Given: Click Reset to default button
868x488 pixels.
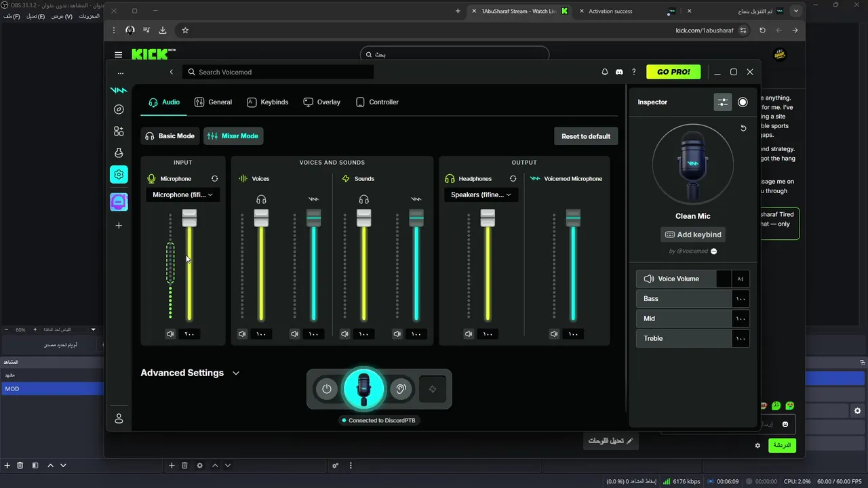Looking at the screenshot, I should point(586,136).
